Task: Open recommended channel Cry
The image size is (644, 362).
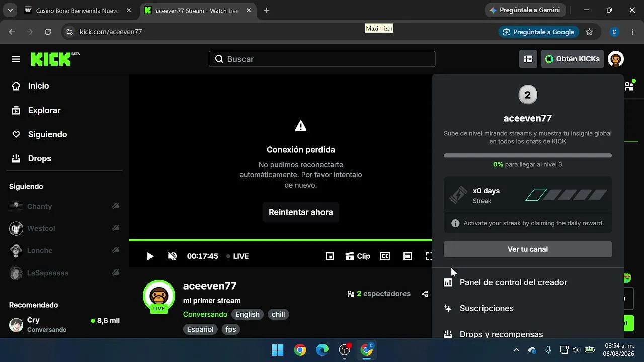Action: (64, 324)
